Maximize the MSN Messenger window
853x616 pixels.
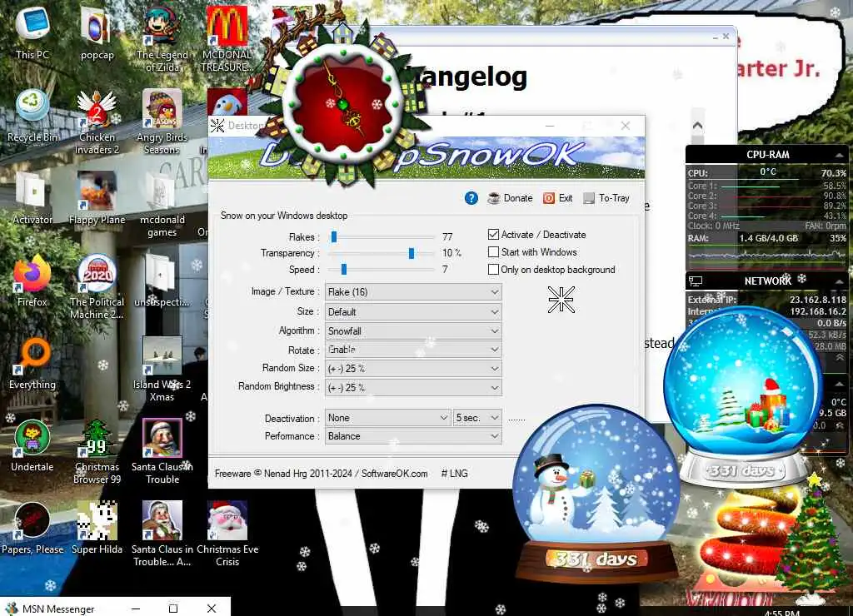173,609
